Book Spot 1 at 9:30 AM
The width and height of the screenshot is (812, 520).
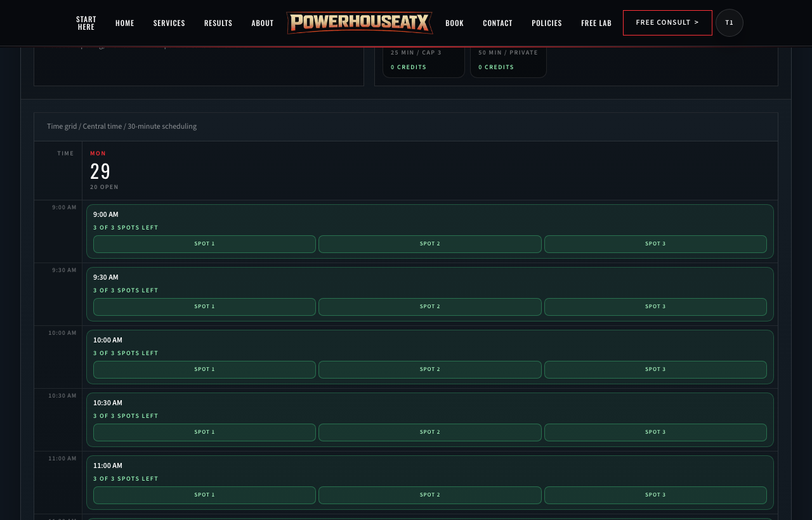click(x=204, y=307)
